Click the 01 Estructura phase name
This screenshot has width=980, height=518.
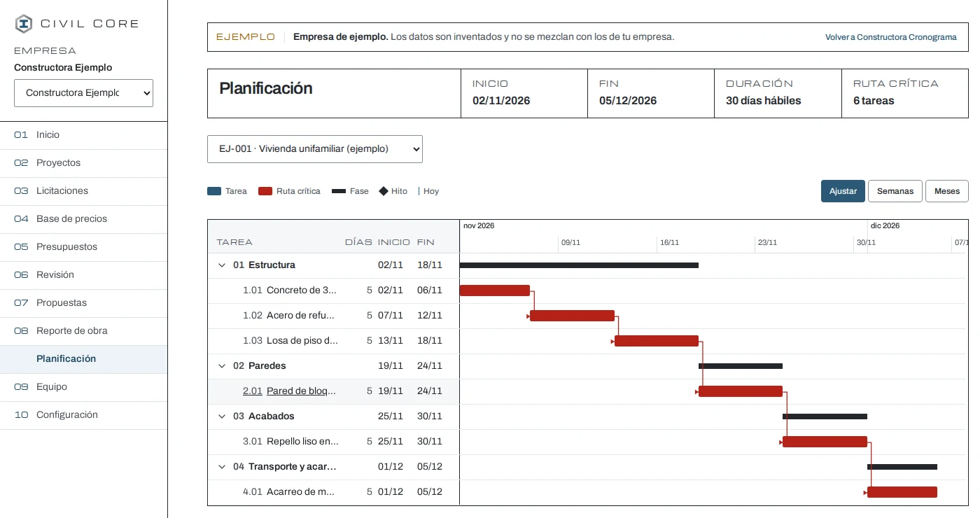(x=272, y=265)
